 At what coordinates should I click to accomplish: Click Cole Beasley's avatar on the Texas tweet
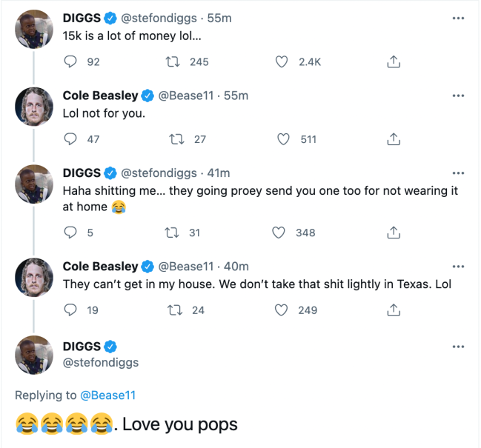(35, 277)
